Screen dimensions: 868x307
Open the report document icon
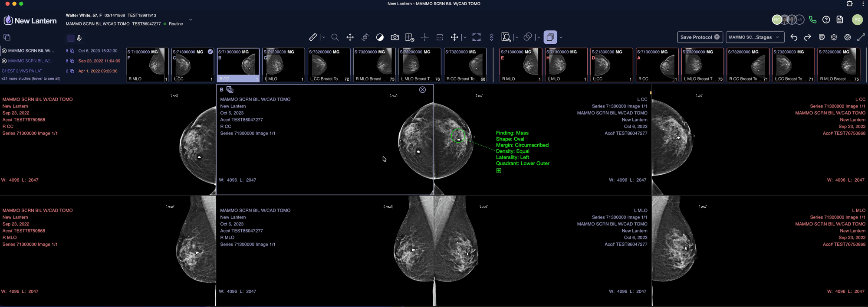click(x=840, y=20)
